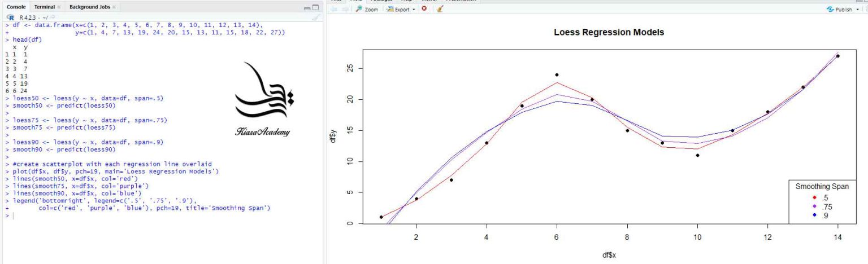Image resolution: width=868 pixels, height=264 pixels.
Task: Click the red .5 legend dot
Action: [x=814, y=197]
